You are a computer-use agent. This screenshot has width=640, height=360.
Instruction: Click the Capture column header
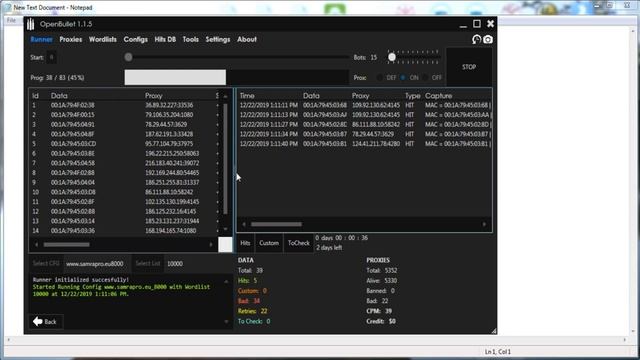coord(438,96)
